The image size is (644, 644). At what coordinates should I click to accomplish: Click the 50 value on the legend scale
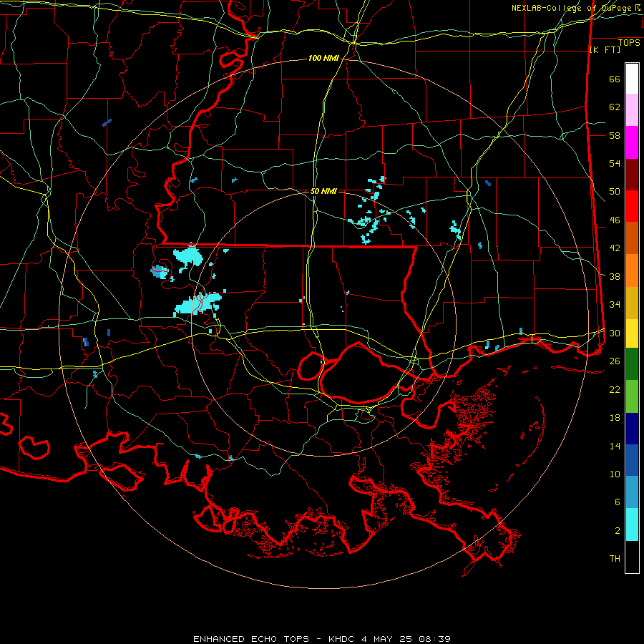[x=615, y=192]
